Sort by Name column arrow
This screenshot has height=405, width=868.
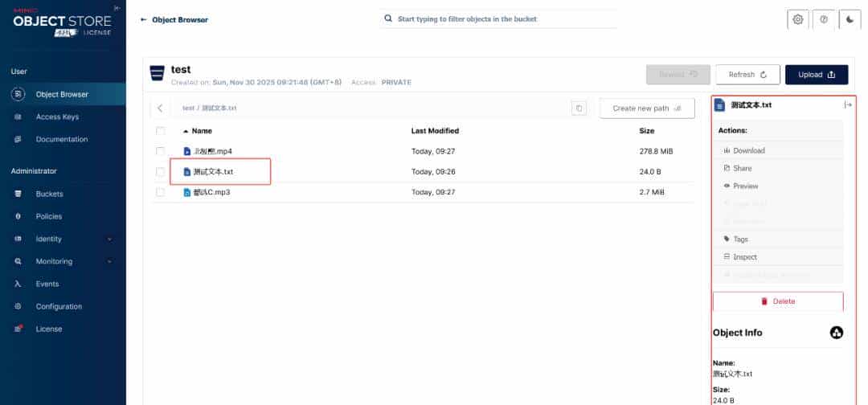(x=186, y=132)
